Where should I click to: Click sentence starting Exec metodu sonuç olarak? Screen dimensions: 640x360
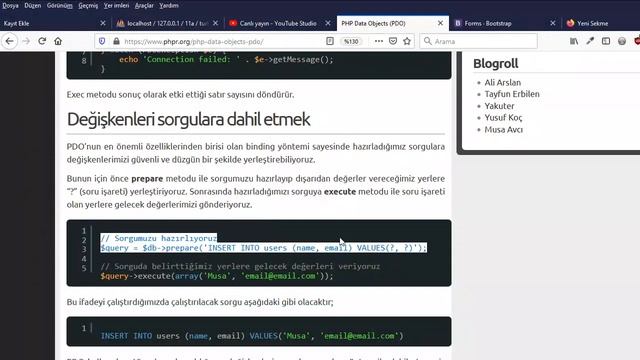tap(180, 94)
